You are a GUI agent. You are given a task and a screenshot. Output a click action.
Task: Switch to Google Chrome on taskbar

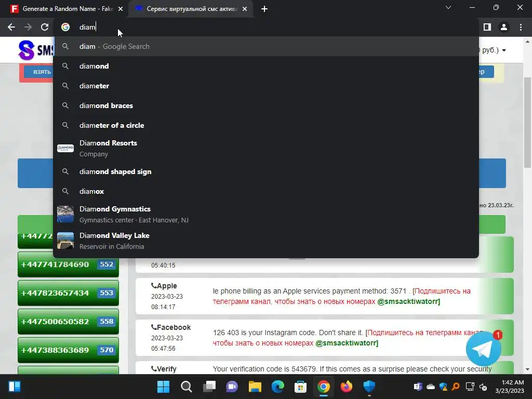tap(323, 387)
